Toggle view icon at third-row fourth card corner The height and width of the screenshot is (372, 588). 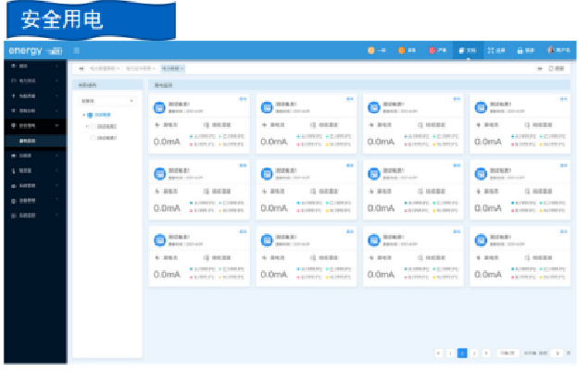coord(564,231)
